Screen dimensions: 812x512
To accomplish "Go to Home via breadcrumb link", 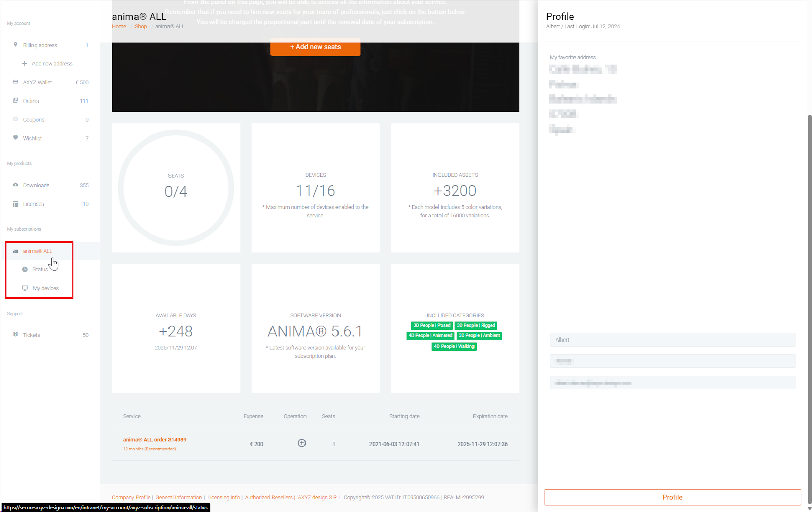I will click(x=119, y=27).
